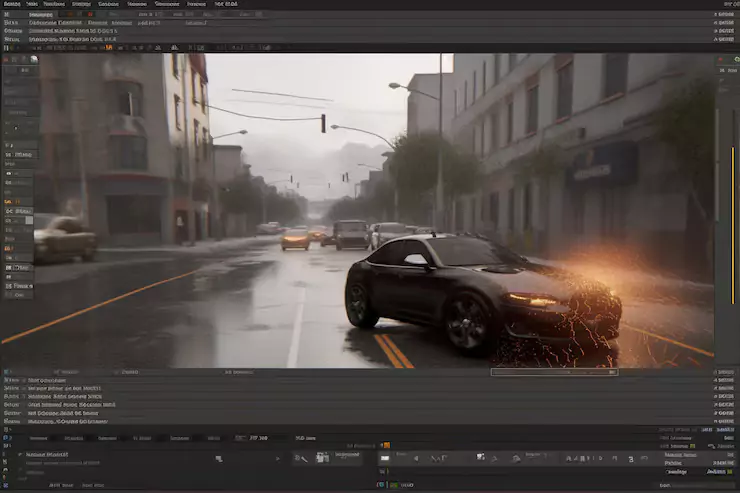The width and height of the screenshot is (740, 493).
Task: Click the red icon heading the left tool panel
Action: (6, 60)
